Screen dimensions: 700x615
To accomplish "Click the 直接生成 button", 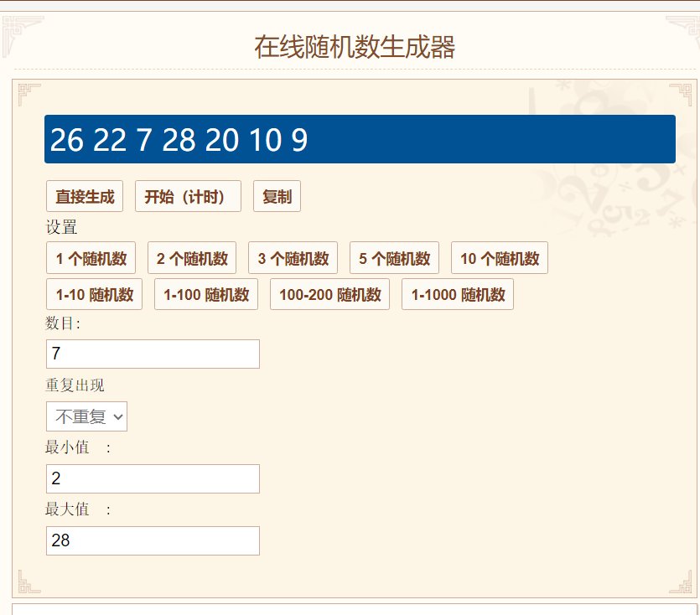I will [x=85, y=196].
